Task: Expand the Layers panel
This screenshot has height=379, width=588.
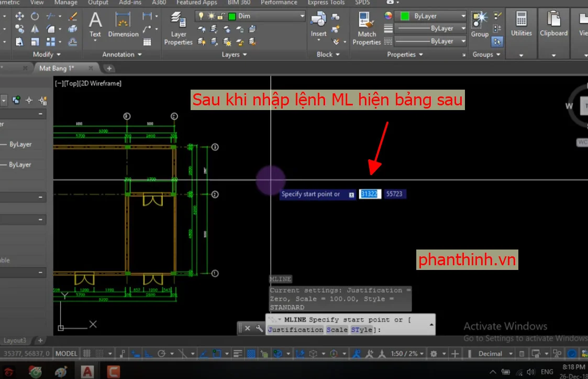Action: (234, 55)
